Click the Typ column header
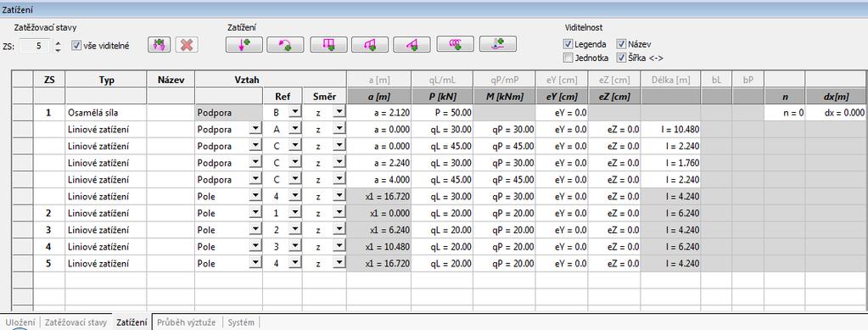The image size is (868, 330). click(106, 79)
